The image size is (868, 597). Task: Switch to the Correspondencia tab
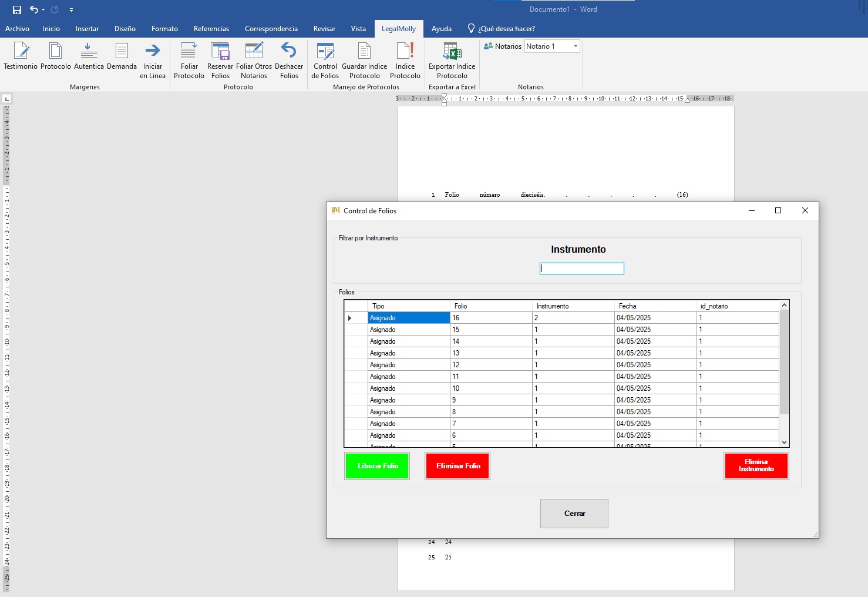[271, 29]
